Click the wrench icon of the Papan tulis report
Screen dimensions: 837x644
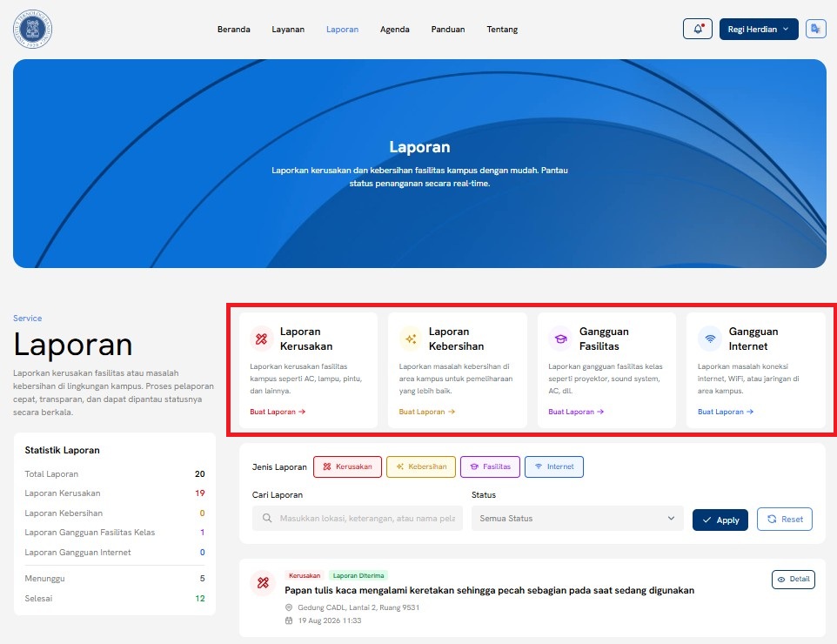(263, 582)
